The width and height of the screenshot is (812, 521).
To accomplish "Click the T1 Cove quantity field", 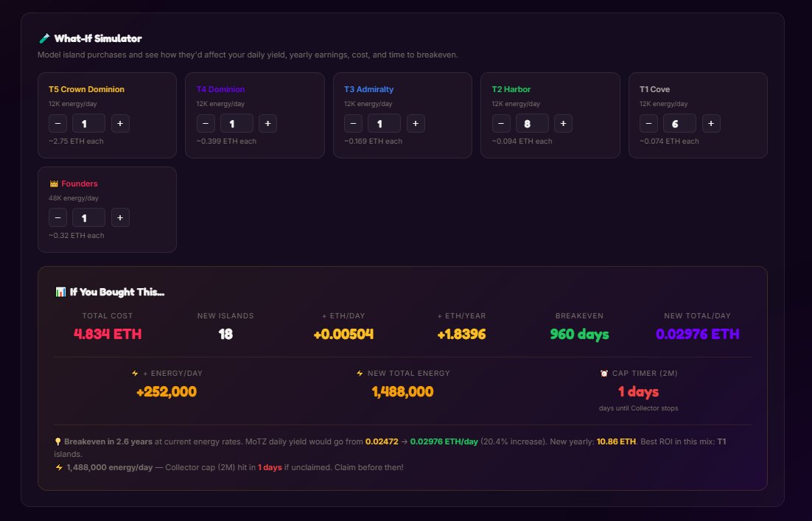I will [x=680, y=123].
